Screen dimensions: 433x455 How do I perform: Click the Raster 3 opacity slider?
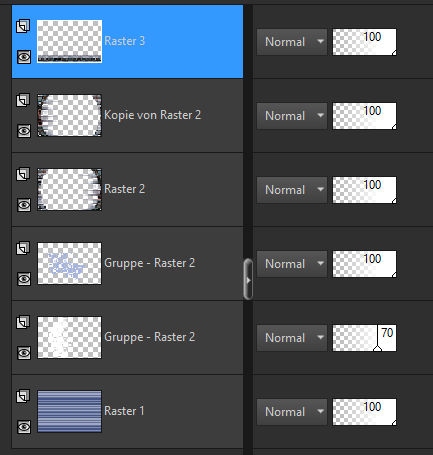pos(364,42)
